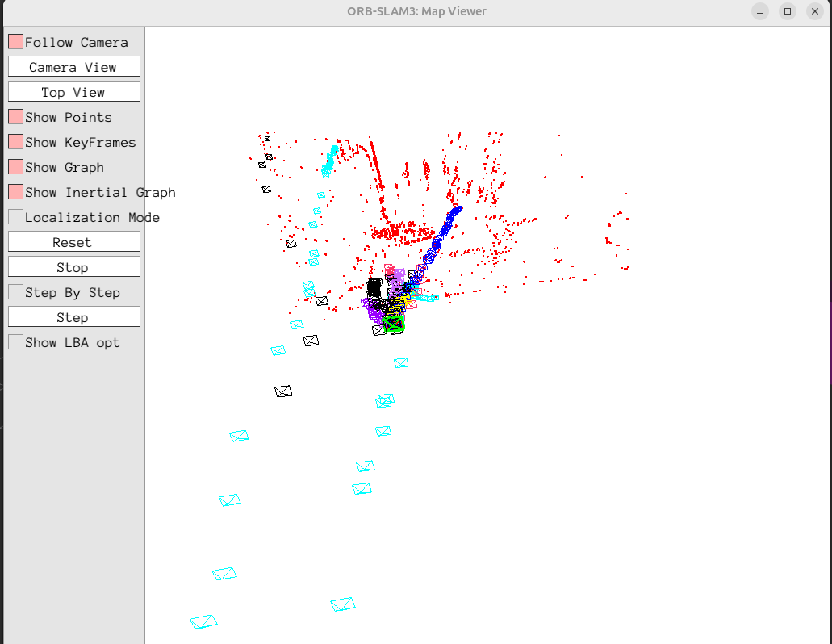Turn off Show Inertial Graph
The width and height of the screenshot is (832, 644).
click(x=16, y=192)
